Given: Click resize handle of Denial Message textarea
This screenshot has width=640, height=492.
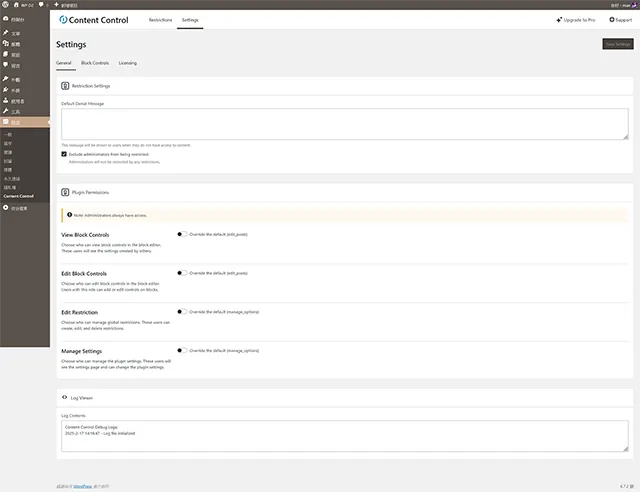Looking at the screenshot, I should (x=626, y=137).
